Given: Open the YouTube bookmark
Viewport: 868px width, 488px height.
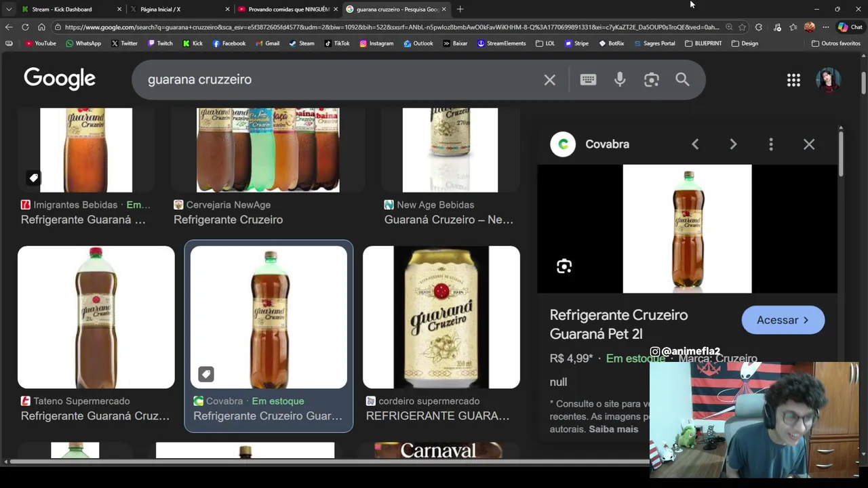Looking at the screenshot, I should coord(41,43).
